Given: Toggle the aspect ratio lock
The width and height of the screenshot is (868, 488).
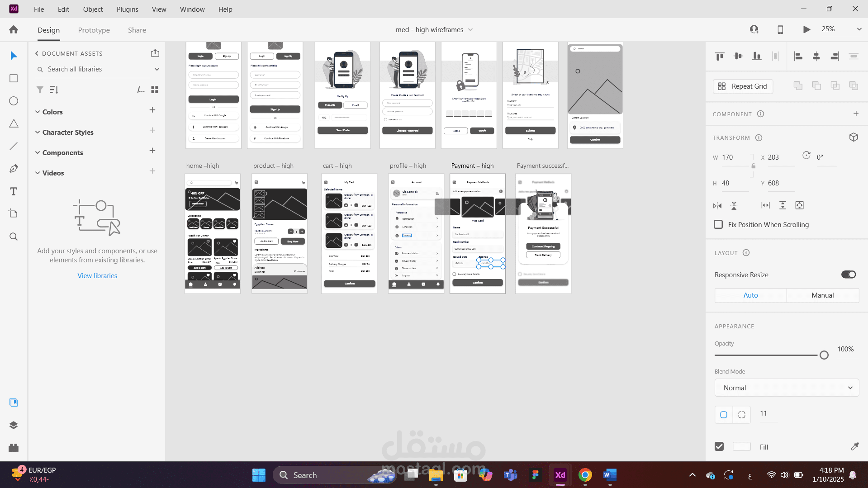Looking at the screenshot, I should pyautogui.click(x=754, y=166).
